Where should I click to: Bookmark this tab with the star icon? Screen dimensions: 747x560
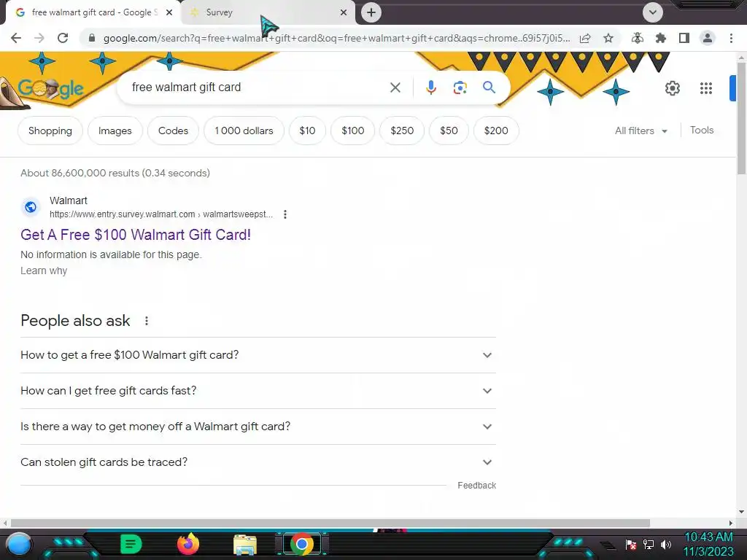pos(608,38)
